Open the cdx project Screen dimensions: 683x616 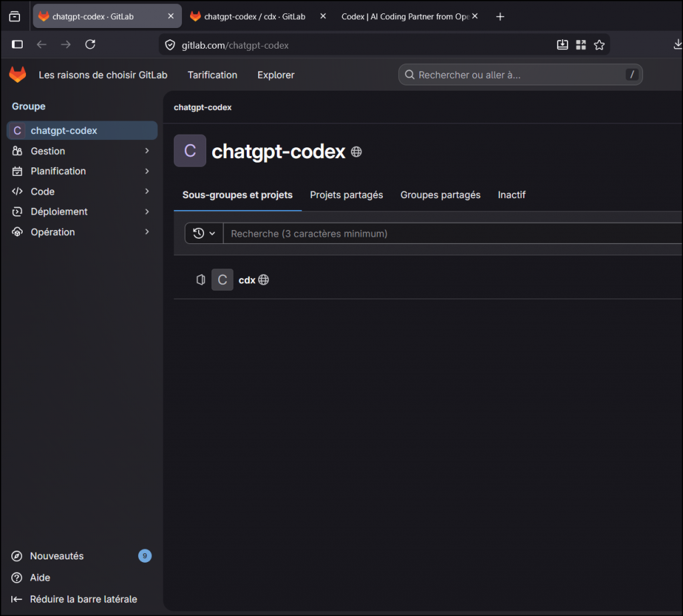pyautogui.click(x=247, y=280)
